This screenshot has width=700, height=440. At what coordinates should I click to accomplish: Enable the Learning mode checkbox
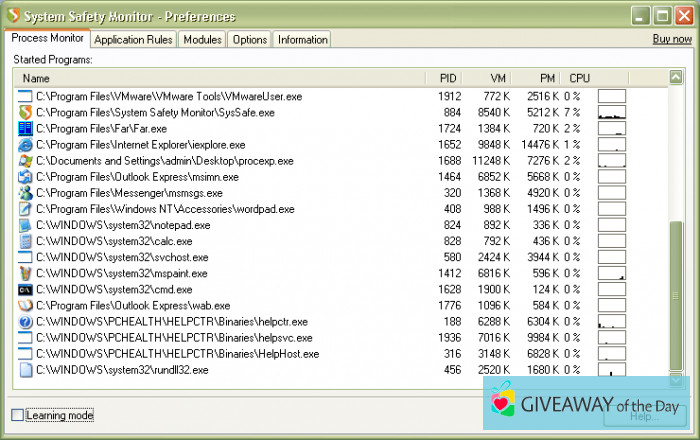17,415
